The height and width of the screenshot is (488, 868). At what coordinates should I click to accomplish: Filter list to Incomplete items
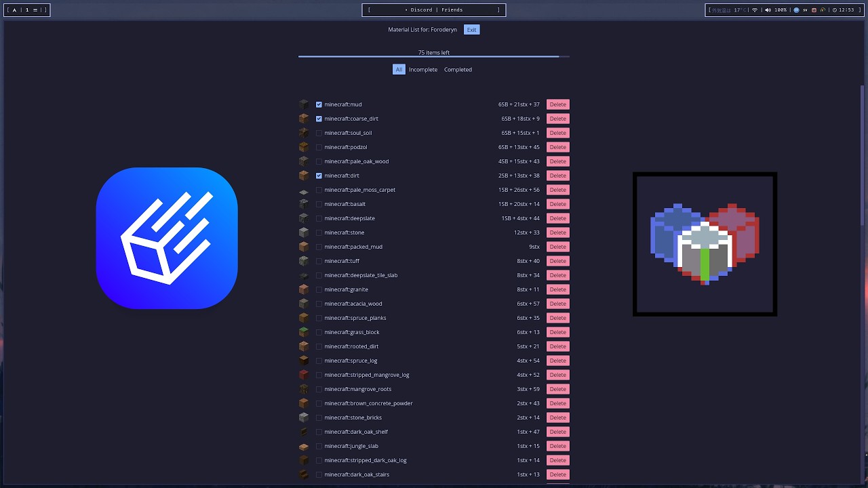click(423, 69)
